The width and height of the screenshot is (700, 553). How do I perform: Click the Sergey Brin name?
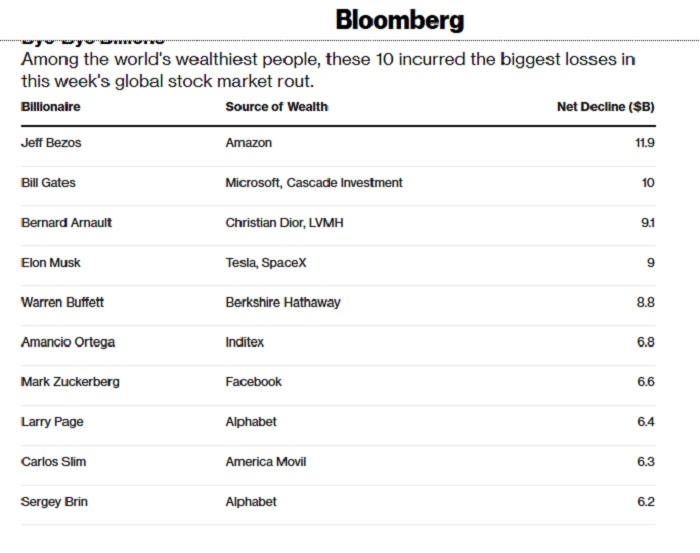point(54,502)
